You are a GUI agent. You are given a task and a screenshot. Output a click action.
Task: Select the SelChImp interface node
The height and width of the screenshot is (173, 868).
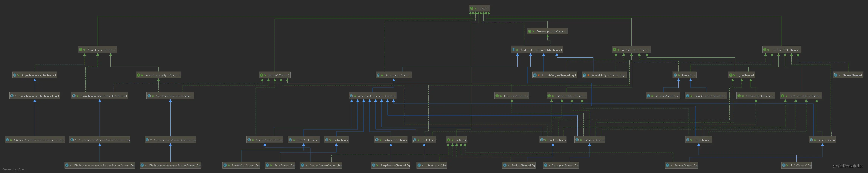[x=457, y=140]
